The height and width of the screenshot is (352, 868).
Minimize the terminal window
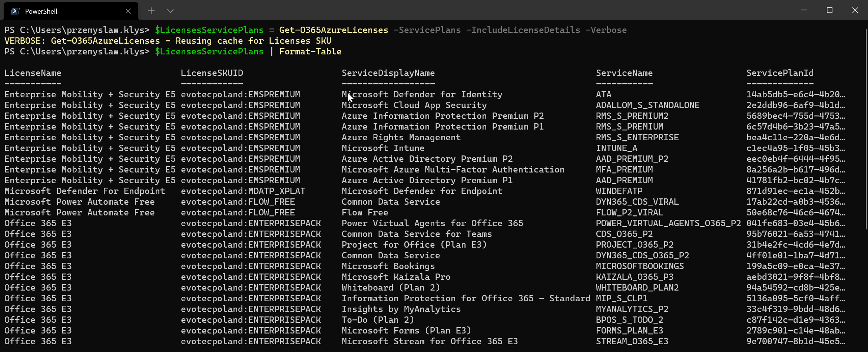click(804, 10)
